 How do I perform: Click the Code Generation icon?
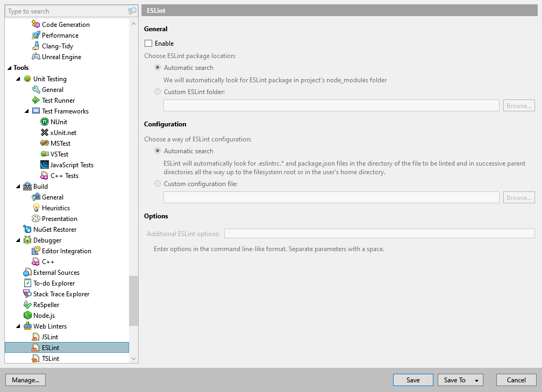tap(36, 24)
